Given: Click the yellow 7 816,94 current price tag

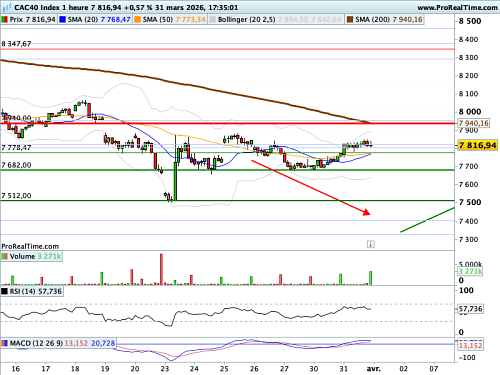Looking at the screenshot, I should click(477, 145).
